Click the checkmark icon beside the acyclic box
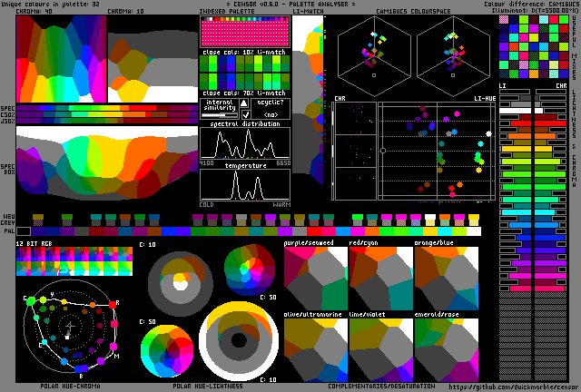 point(245,114)
